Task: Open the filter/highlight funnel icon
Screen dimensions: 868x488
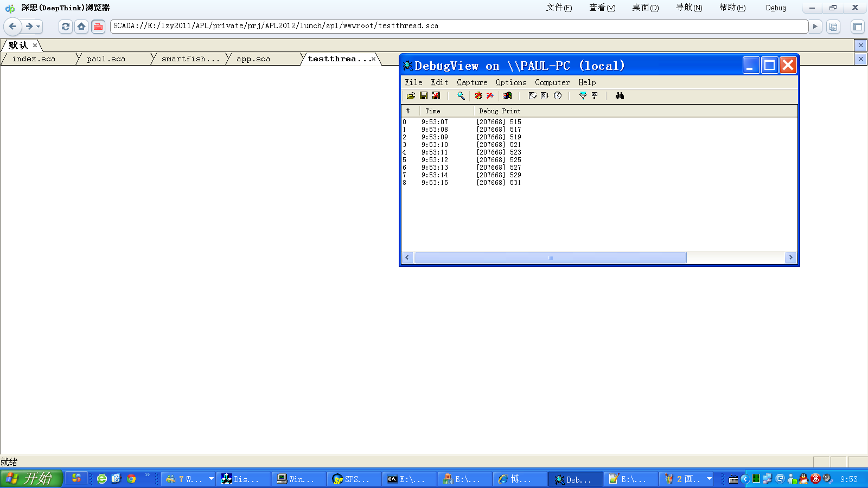Action: pyautogui.click(x=583, y=96)
